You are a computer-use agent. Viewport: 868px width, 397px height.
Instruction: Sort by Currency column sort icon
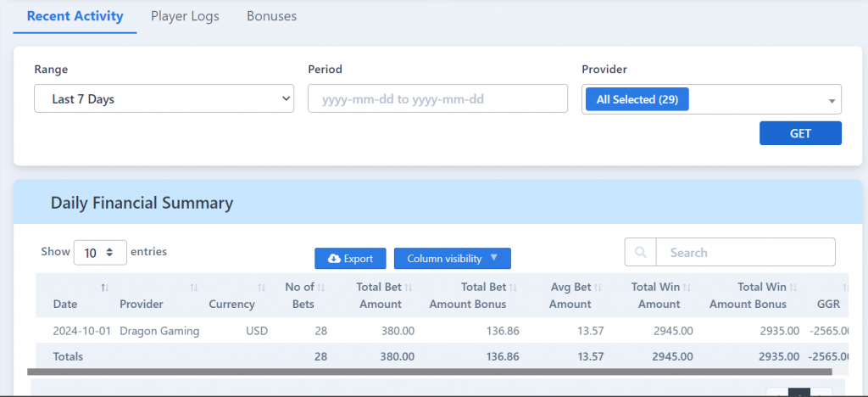click(261, 288)
